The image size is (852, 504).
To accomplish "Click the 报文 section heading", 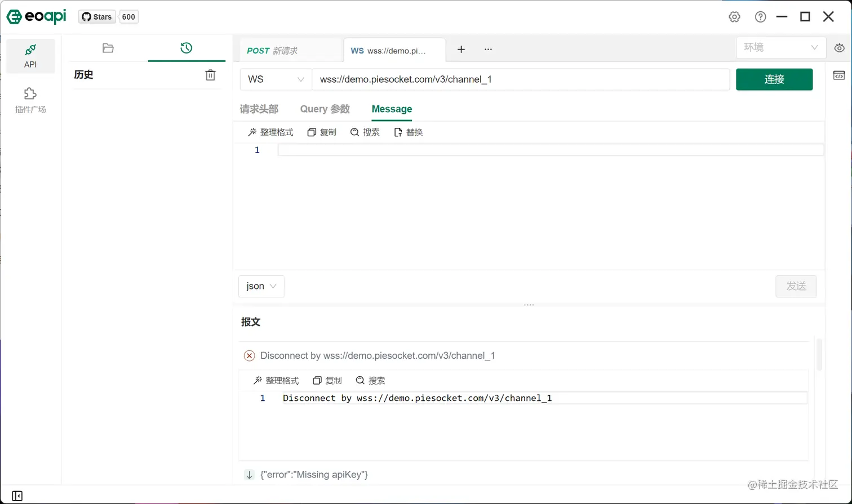I will [x=251, y=322].
